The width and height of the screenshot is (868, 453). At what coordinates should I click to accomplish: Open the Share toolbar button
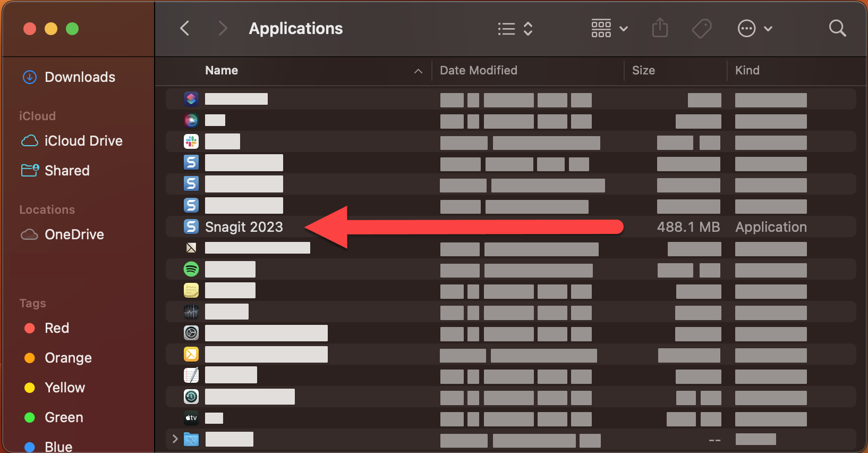point(660,28)
